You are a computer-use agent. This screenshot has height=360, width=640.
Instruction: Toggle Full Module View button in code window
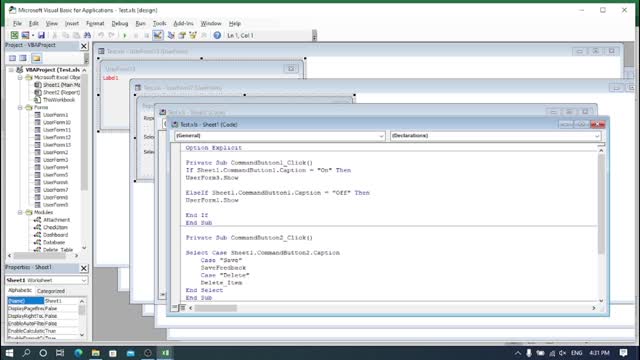pyautogui.click(x=182, y=308)
